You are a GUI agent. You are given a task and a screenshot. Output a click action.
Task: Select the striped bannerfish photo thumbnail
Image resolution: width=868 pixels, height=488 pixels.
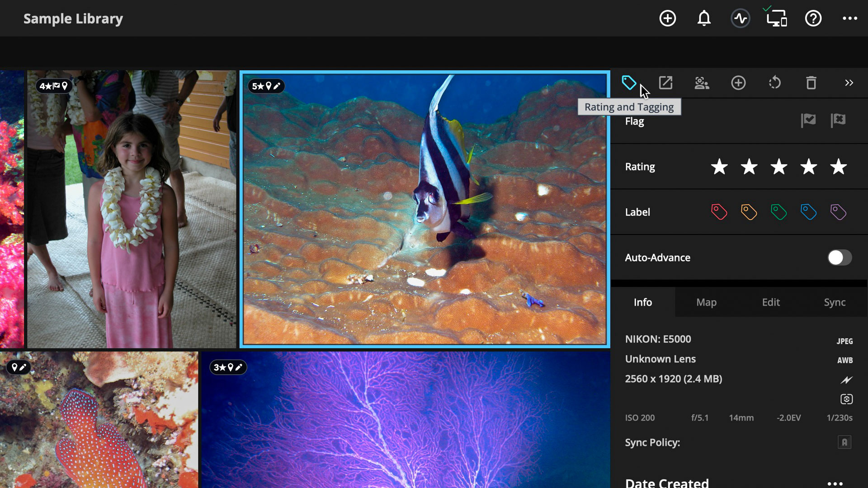425,209
